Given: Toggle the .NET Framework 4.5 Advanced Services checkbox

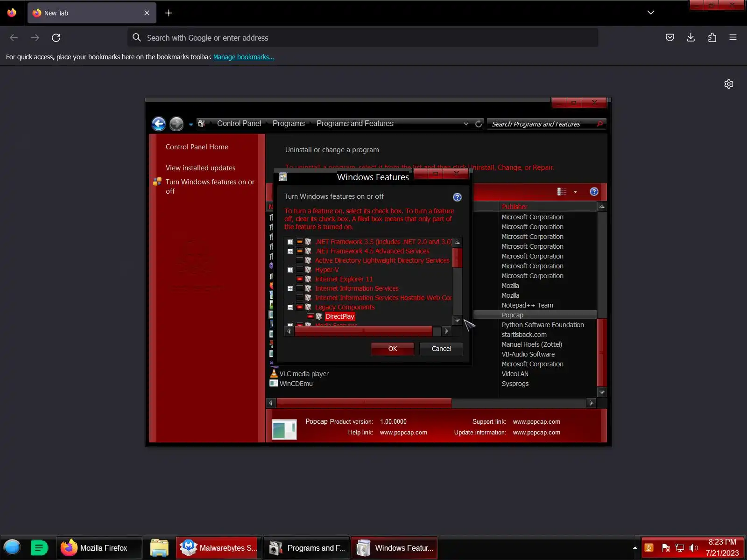Looking at the screenshot, I should coord(300,251).
